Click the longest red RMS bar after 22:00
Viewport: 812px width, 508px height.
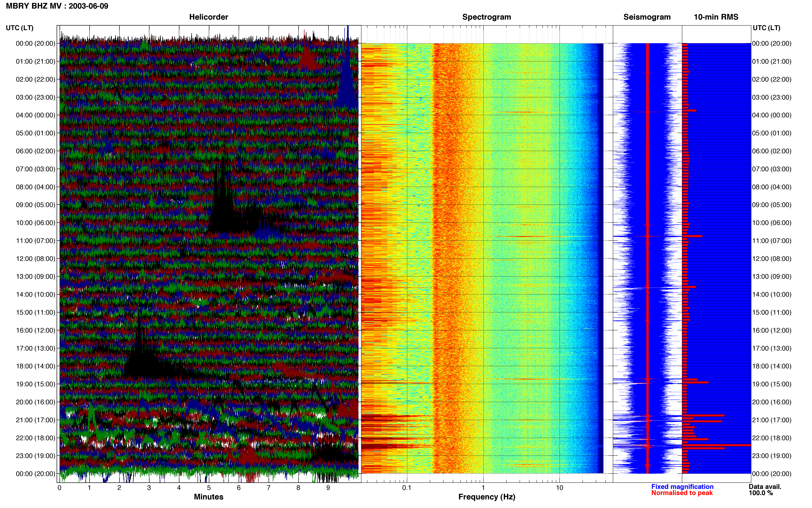[x=717, y=445]
